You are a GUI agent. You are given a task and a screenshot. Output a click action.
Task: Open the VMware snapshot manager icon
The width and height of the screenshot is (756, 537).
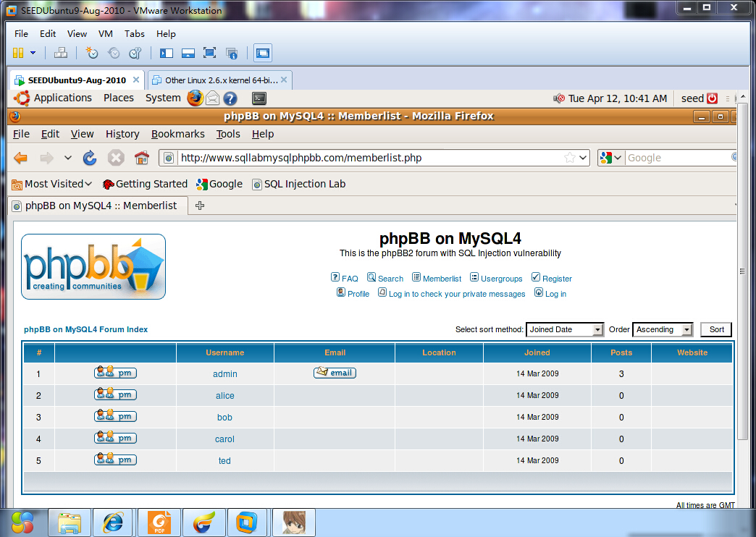135,53
